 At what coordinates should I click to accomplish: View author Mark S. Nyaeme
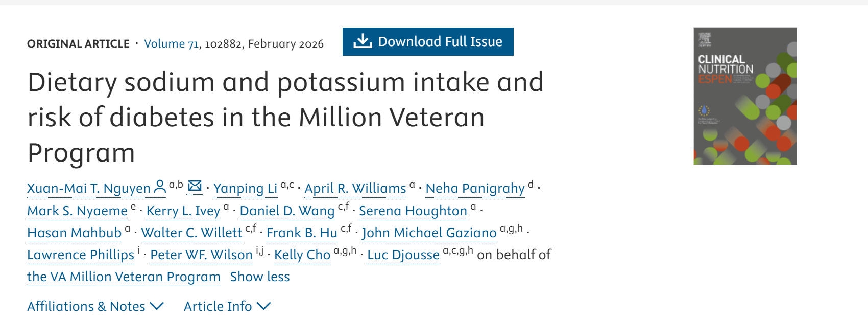(x=77, y=211)
